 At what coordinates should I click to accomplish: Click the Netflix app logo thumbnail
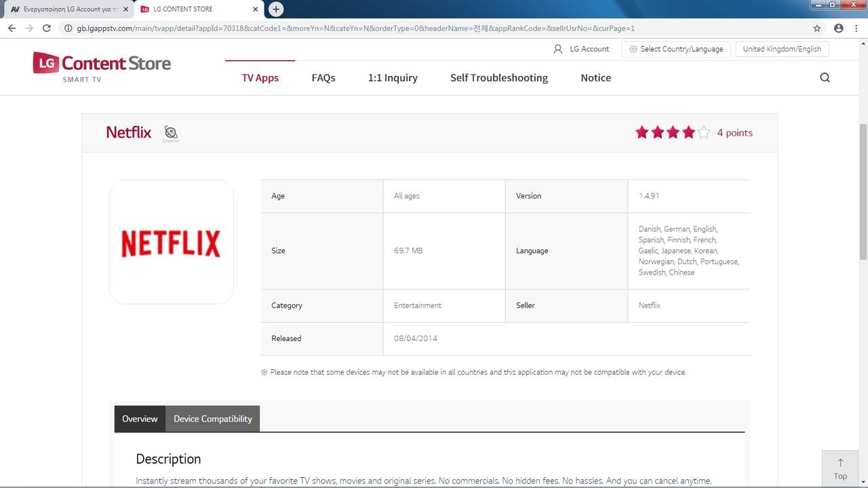[172, 242]
